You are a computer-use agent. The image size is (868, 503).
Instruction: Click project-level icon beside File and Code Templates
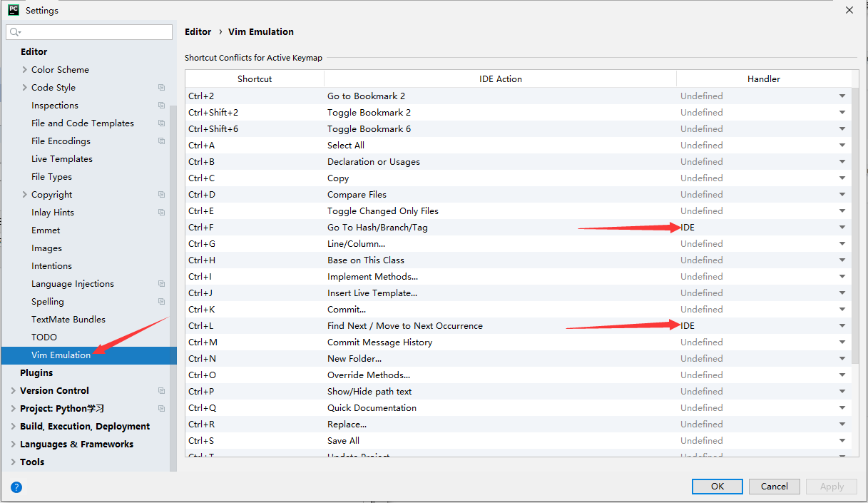click(161, 123)
